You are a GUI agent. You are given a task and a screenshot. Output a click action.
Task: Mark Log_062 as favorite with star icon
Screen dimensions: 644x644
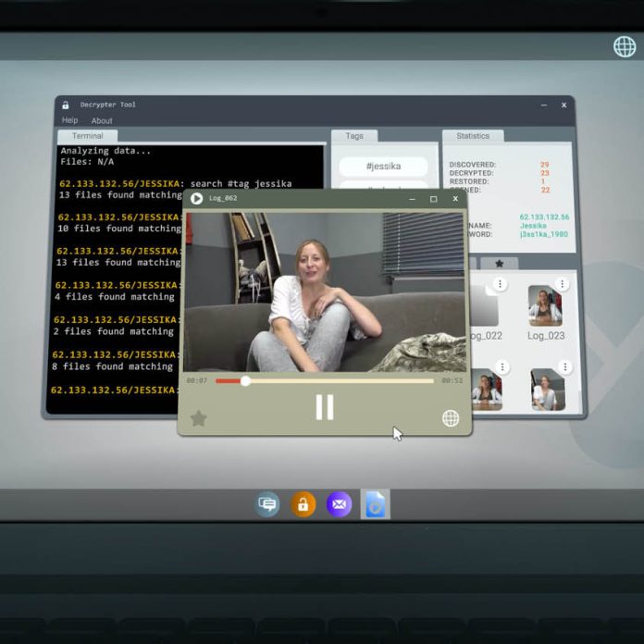tap(198, 418)
